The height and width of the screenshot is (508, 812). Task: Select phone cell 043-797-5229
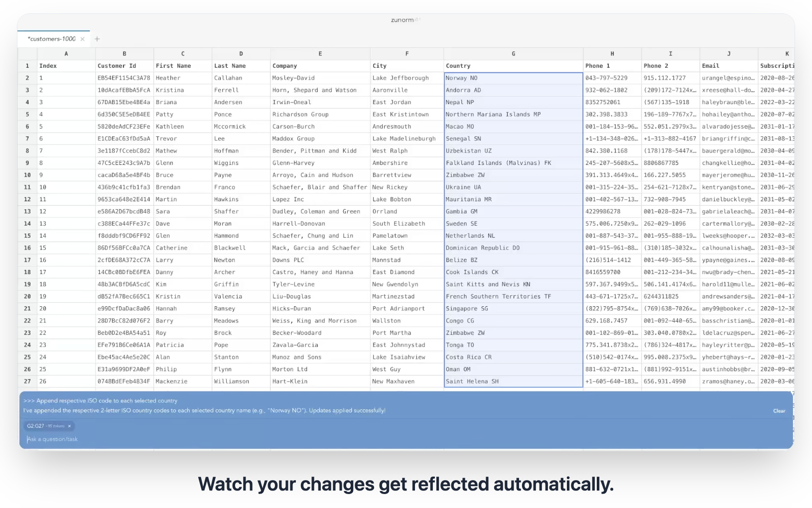click(612, 78)
